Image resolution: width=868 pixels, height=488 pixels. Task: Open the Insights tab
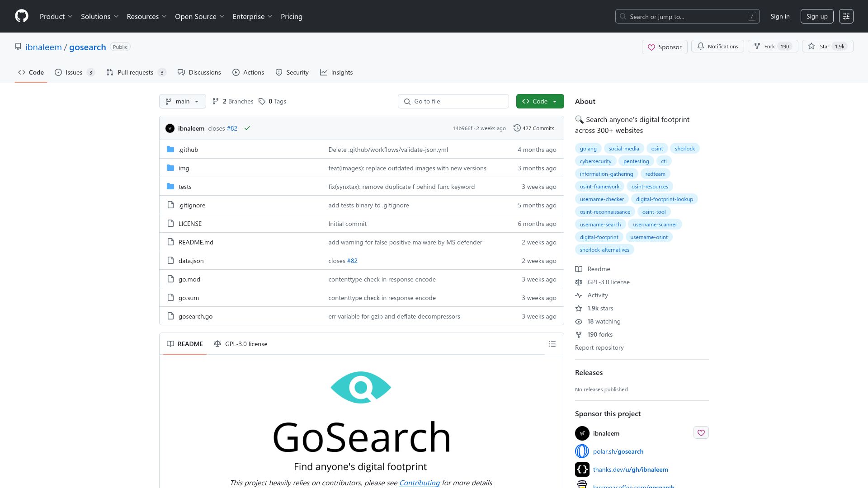coord(336,72)
